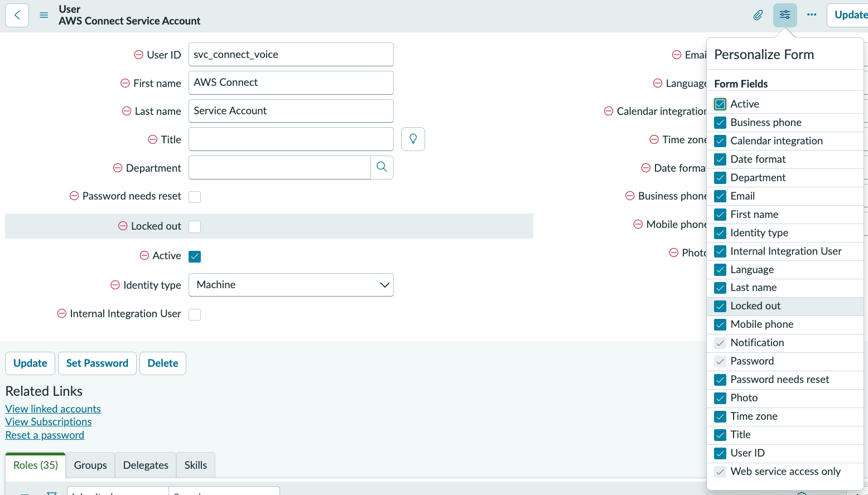868x495 pixels.
Task: Open the Skills tab
Action: (196, 465)
